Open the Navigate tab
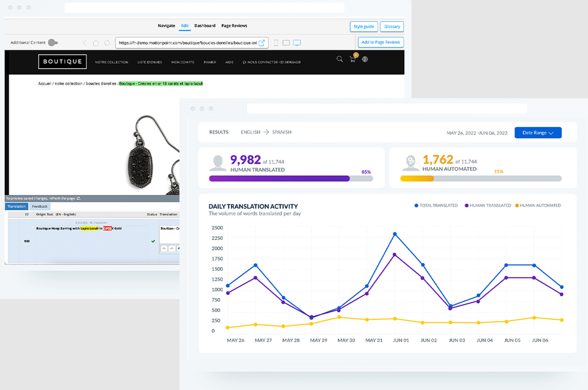The image size is (588, 390). [x=166, y=26]
